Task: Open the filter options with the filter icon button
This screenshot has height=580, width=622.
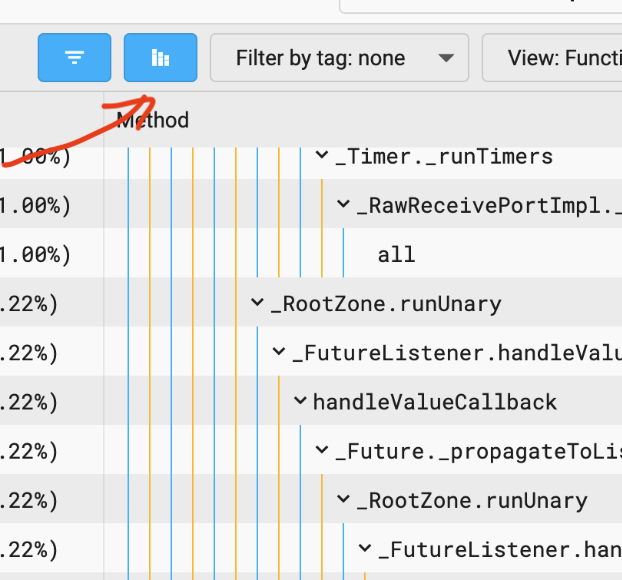Action: click(x=74, y=58)
